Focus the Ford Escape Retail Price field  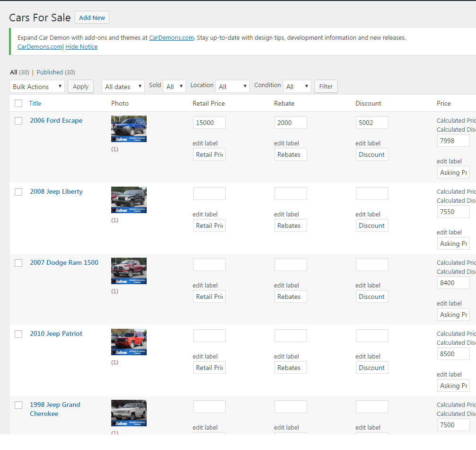(x=209, y=123)
